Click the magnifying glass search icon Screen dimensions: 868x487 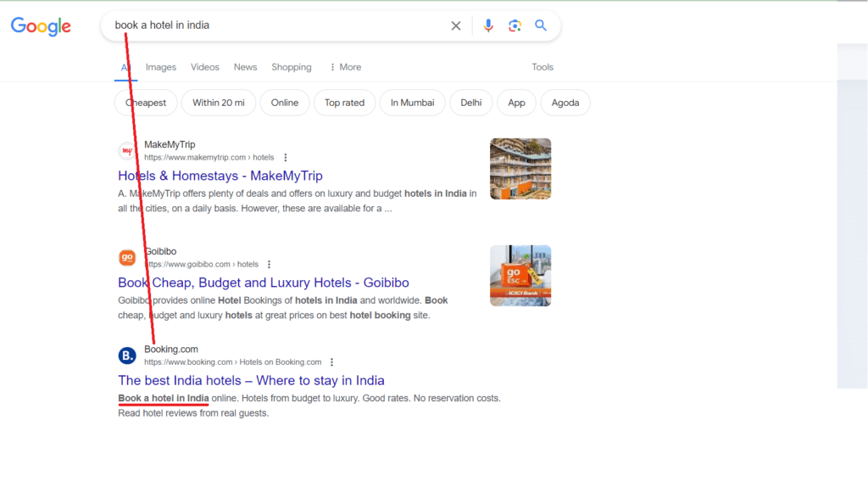point(541,25)
